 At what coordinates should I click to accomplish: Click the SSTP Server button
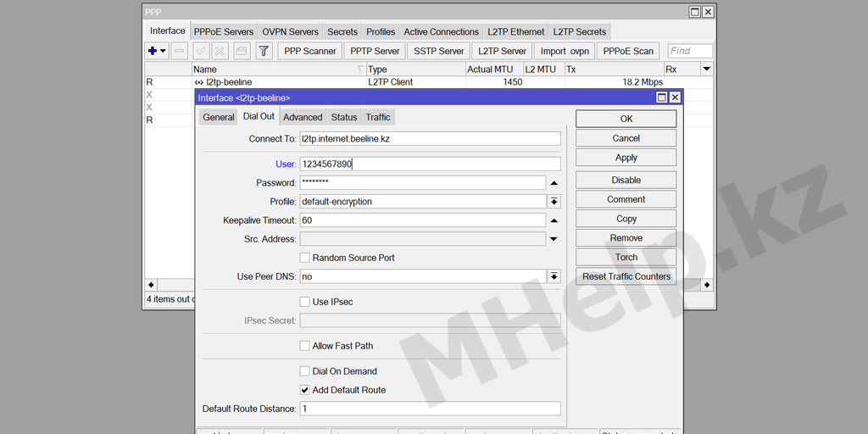pyautogui.click(x=439, y=51)
